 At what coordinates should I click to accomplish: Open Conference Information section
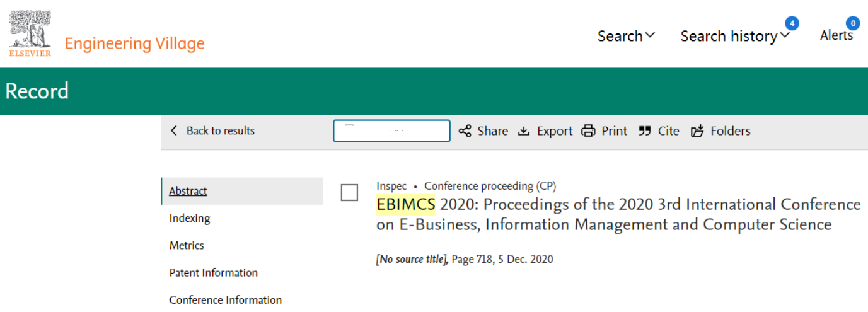(226, 299)
